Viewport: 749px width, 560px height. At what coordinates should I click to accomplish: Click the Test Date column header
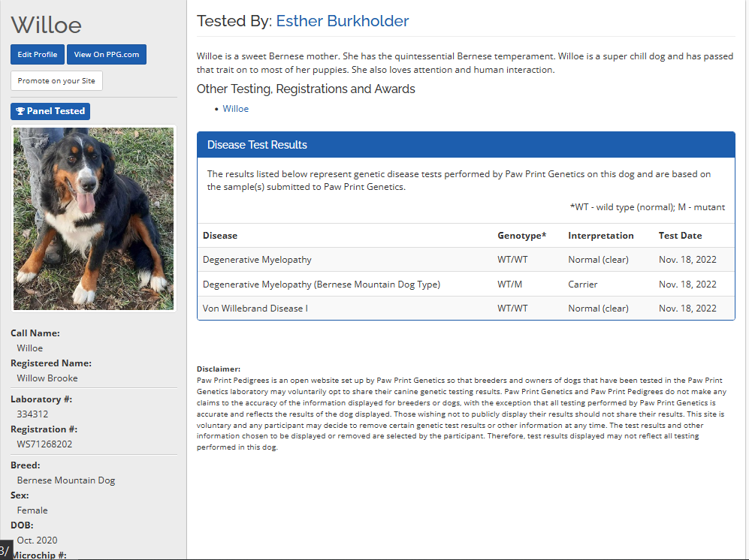pyautogui.click(x=680, y=236)
